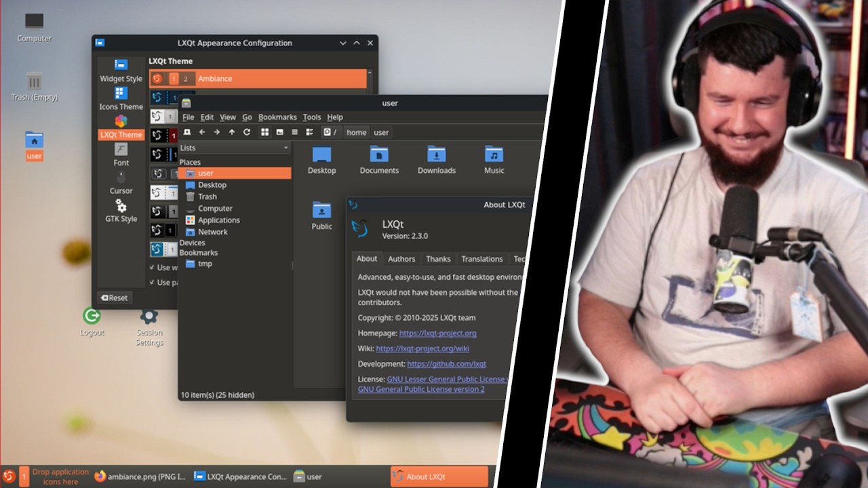Screen dimensions: 868x488
Task: Click the Session Settings desktop icon
Action: (x=149, y=326)
